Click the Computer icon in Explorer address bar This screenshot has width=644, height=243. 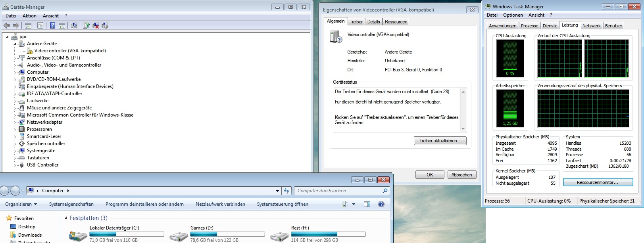(x=31, y=191)
